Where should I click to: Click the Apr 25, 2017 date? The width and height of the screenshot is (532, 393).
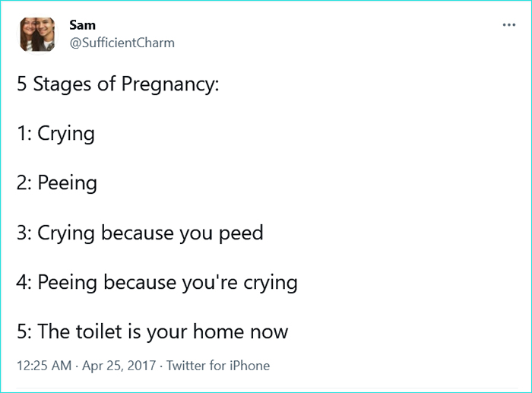pos(119,366)
